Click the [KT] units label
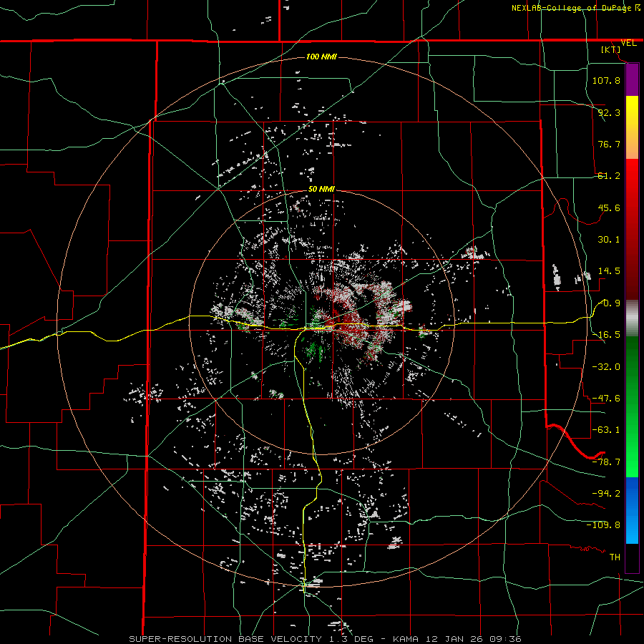 611,49
